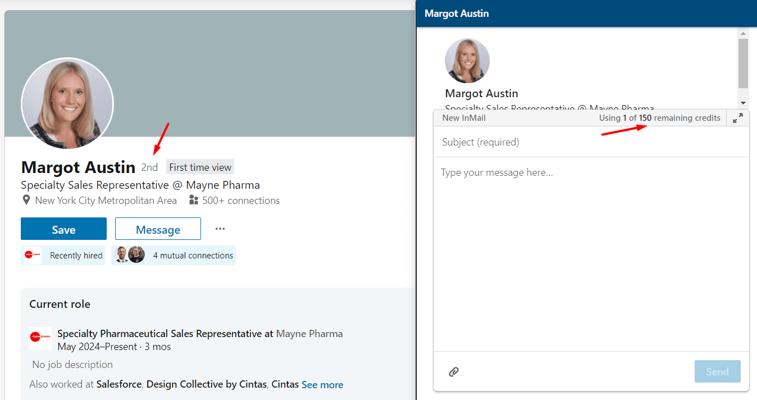Open the Message button on profile

157,229
